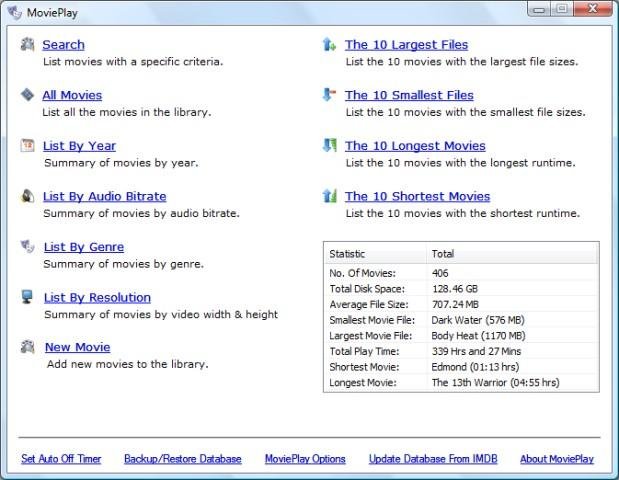This screenshot has width=619, height=480.
Task: Open MoviePlay Options link
Action: (305, 459)
